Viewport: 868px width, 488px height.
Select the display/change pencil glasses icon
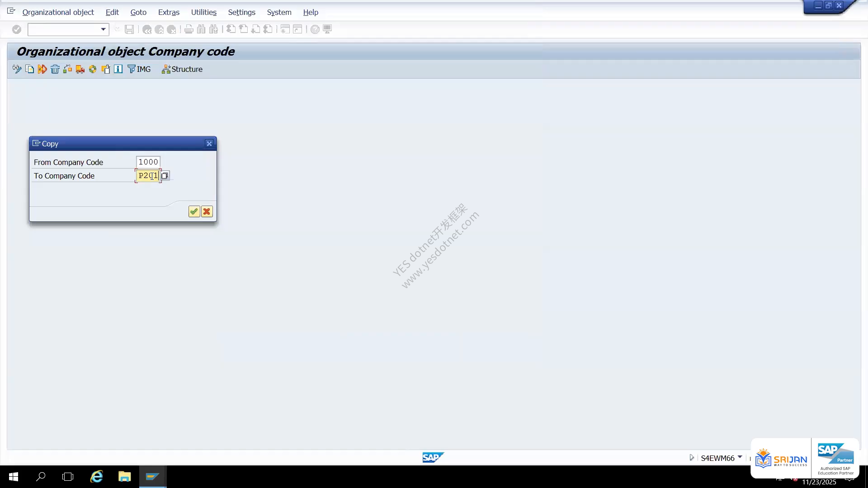17,69
